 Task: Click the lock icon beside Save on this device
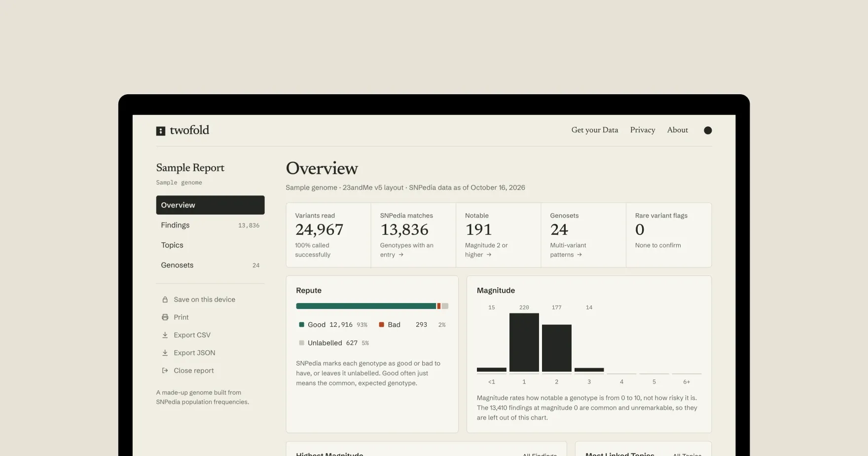pyautogui.click(x=165, y=300)
